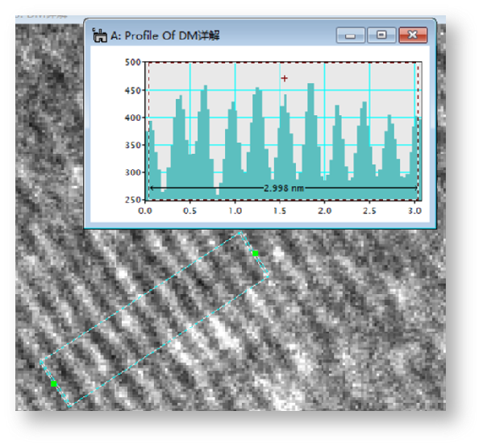Click the 400 value on the y-axis
483x448 pixels.
133,118
